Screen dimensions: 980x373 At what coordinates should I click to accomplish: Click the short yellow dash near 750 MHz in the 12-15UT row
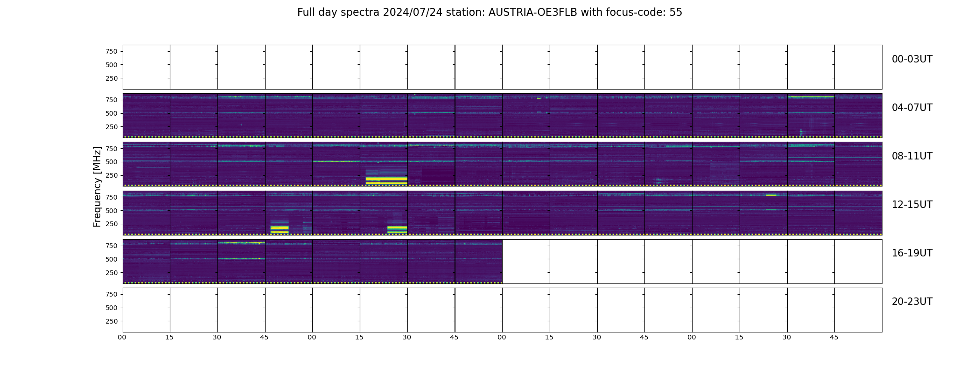[771, 195]
